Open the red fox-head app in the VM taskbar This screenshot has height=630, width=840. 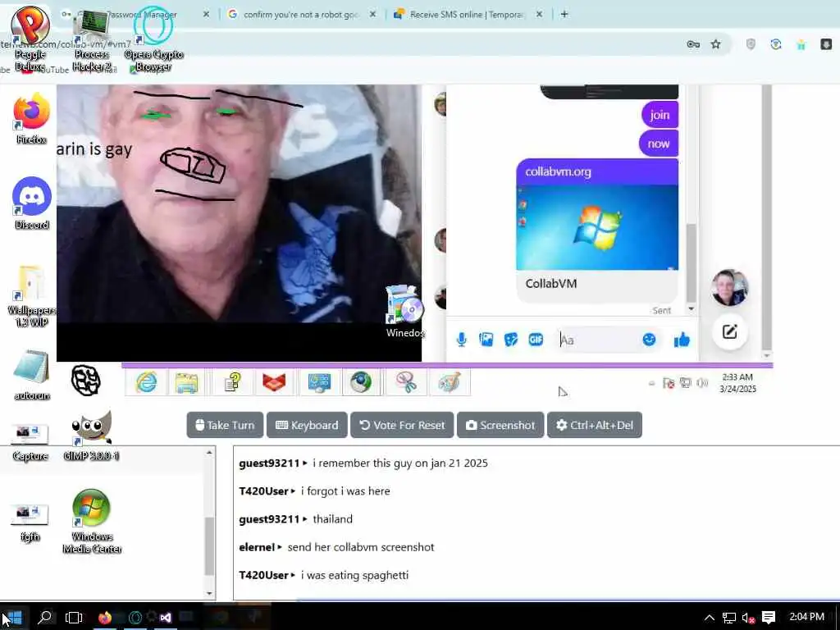(x=274, y=382)
